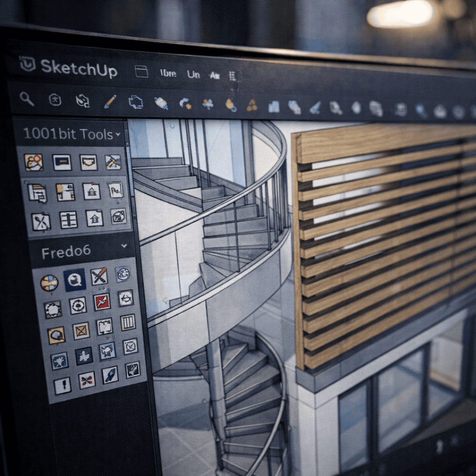This screenshot has width=476, height=476.
Task: Open the 1001bit Tools dropdown arrow
Action: click(118, 135)
